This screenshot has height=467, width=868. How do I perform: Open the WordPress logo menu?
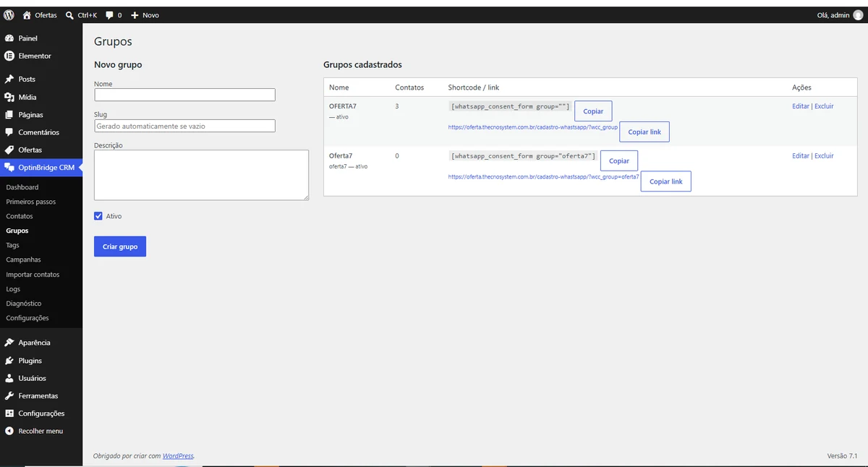(x=9, y=14)
